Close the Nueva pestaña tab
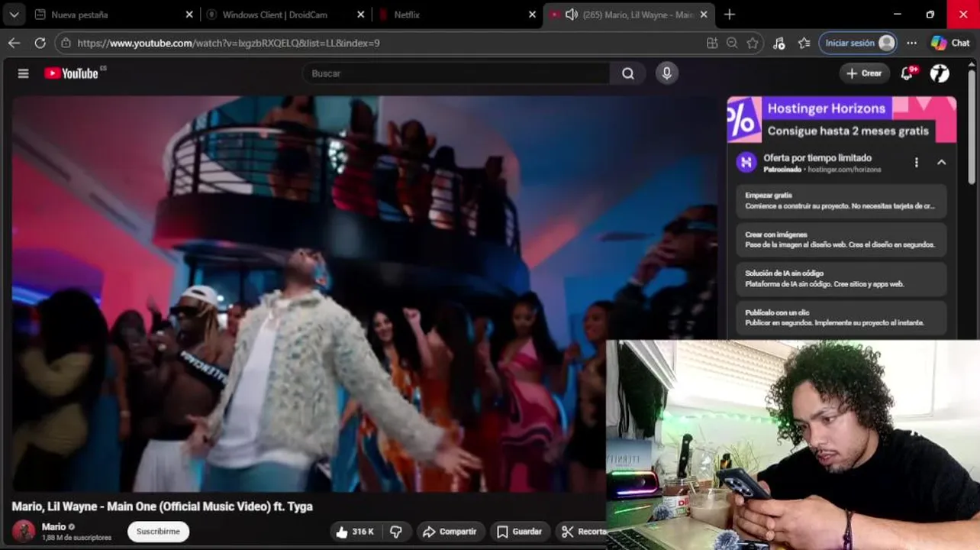Viewport: 980px width, 550px height. click(x=189, y=15)
